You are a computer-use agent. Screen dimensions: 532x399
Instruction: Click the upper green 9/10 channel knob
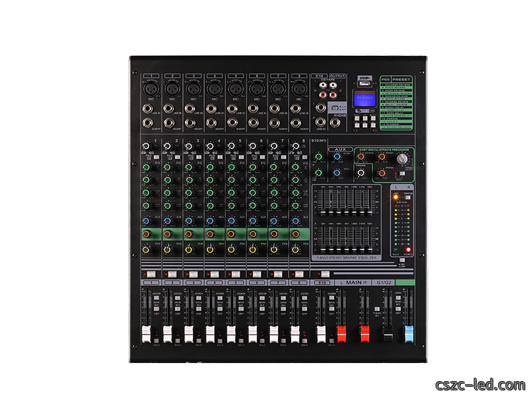point(319,157)
